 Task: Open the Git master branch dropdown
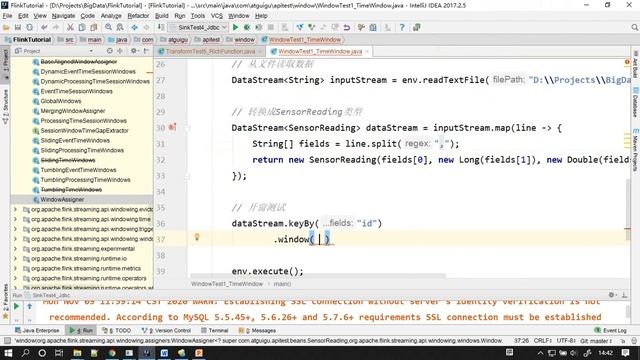coord(596,340)
